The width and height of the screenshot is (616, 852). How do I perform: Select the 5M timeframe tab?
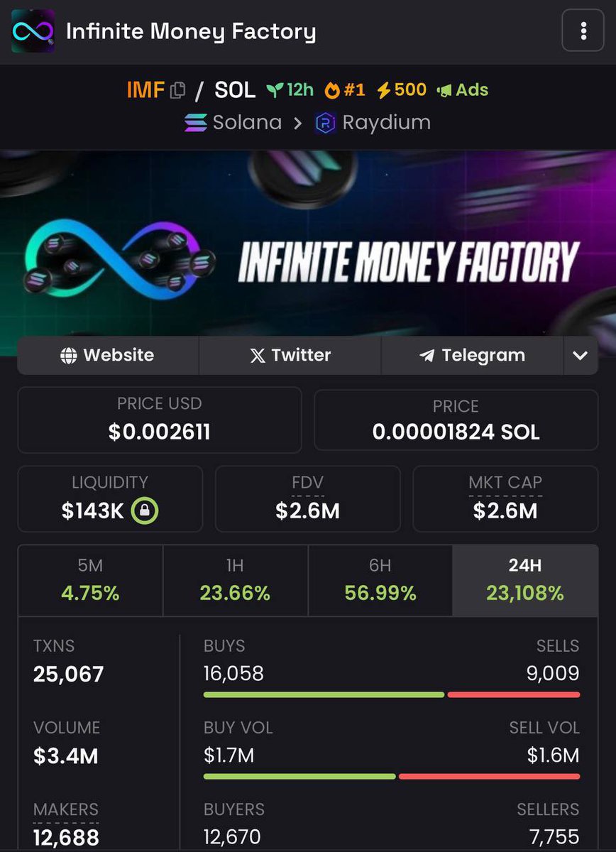pos(90,580)
